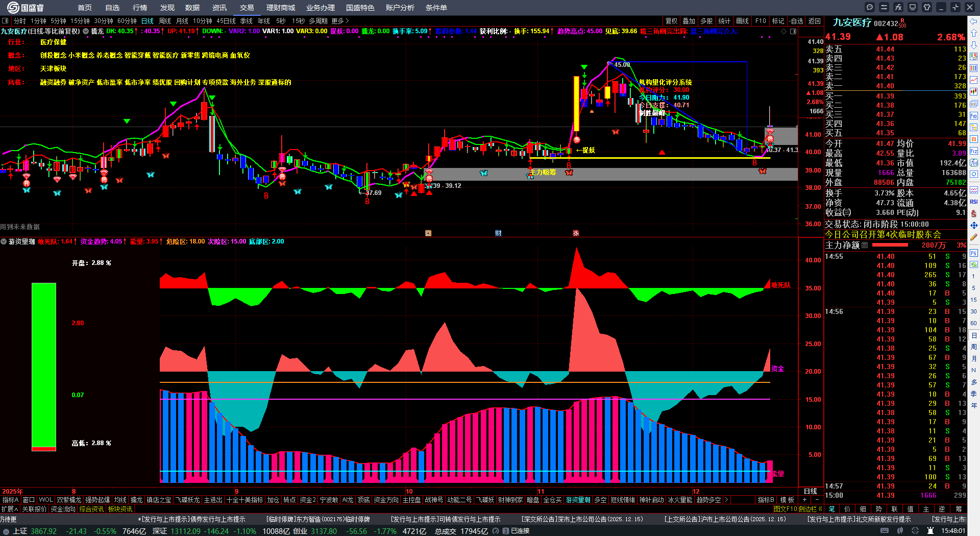This screenshot has height=536, width=980.
Task: Open the settings sliders icon
Action: (x=884, y=7)
